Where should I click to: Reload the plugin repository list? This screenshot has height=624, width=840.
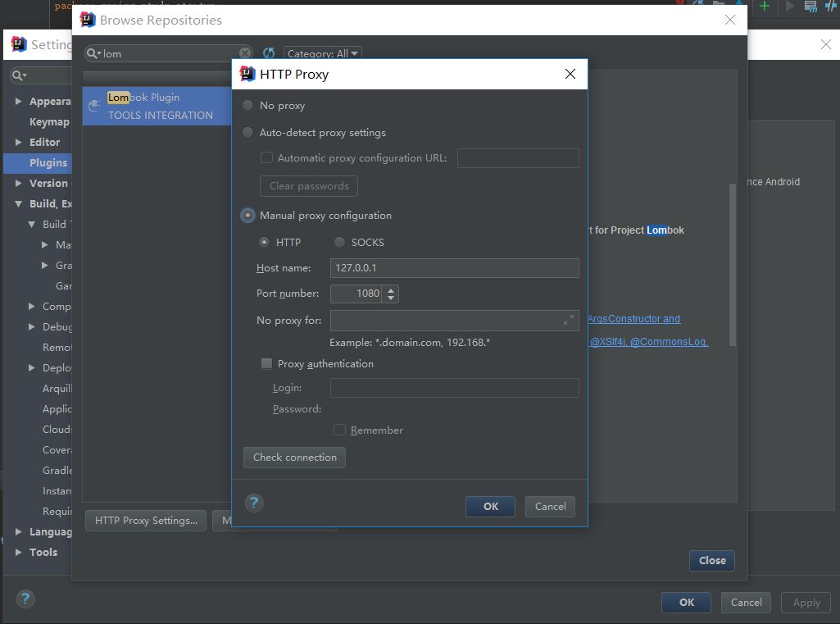coord(269,53)
